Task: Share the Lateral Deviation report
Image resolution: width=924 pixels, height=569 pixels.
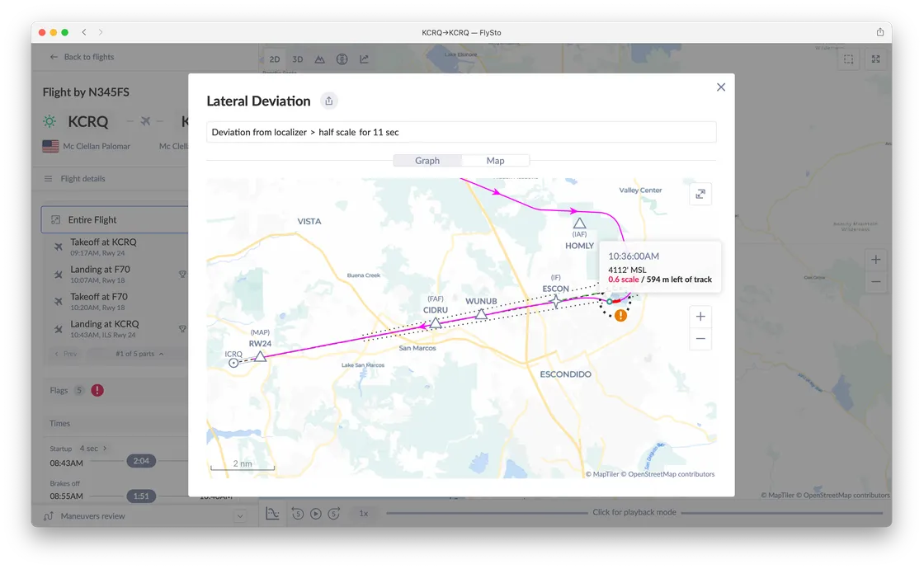Action: pyautogui.click(x=329, y=101)
